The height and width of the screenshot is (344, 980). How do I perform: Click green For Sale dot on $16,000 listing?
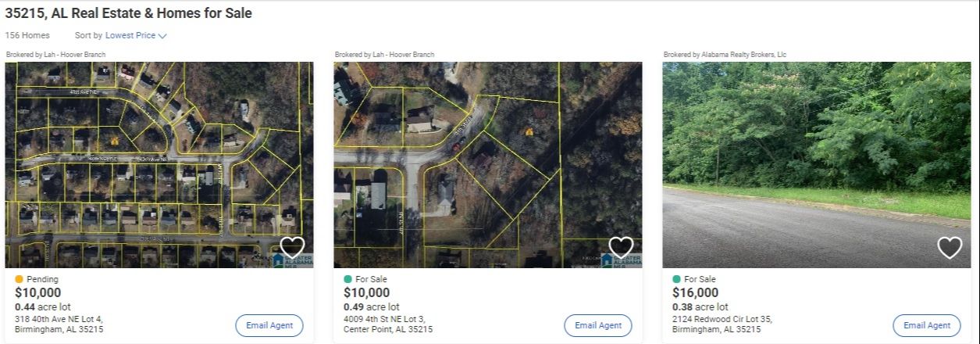677,279
